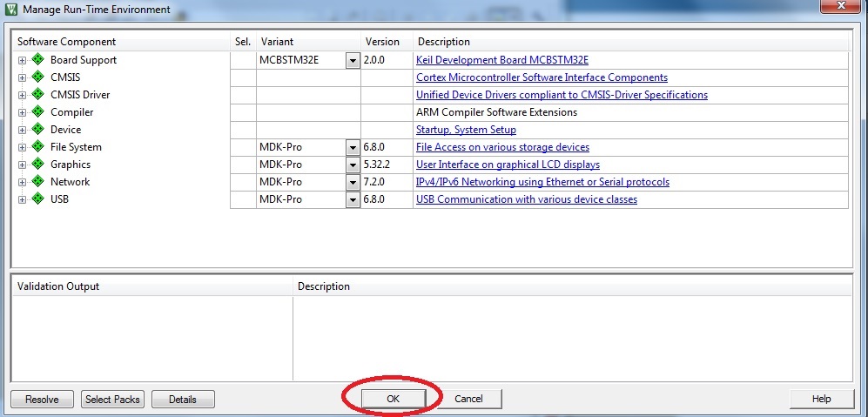Click the Software Component column header
This screenshot has height=417, width=868.
120,42
